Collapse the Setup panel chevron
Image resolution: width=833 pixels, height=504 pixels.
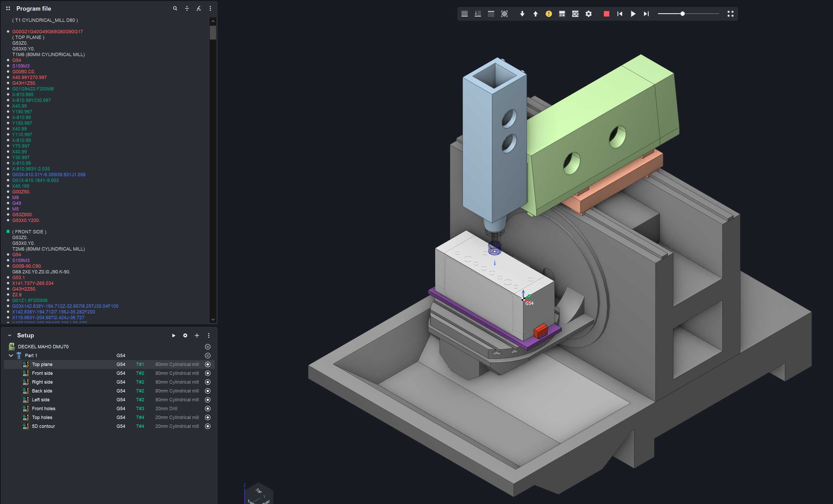coord(9,335)
